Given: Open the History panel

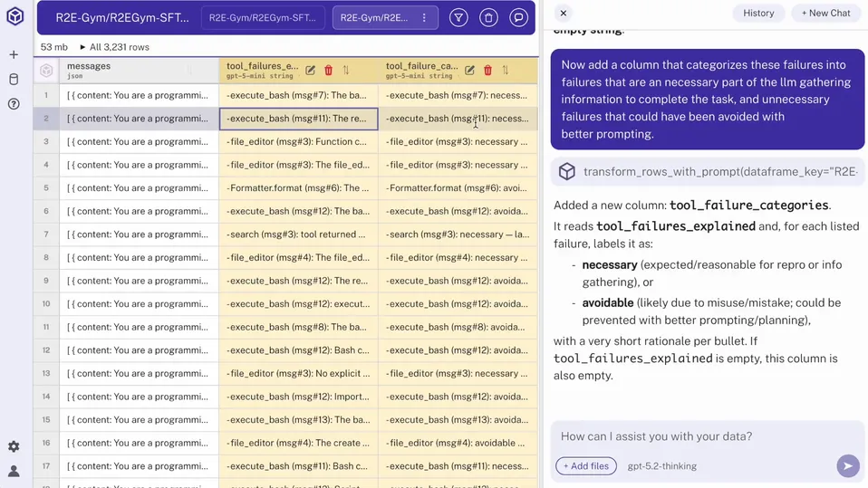Looking at the screenshot, I should pos(758,13).
